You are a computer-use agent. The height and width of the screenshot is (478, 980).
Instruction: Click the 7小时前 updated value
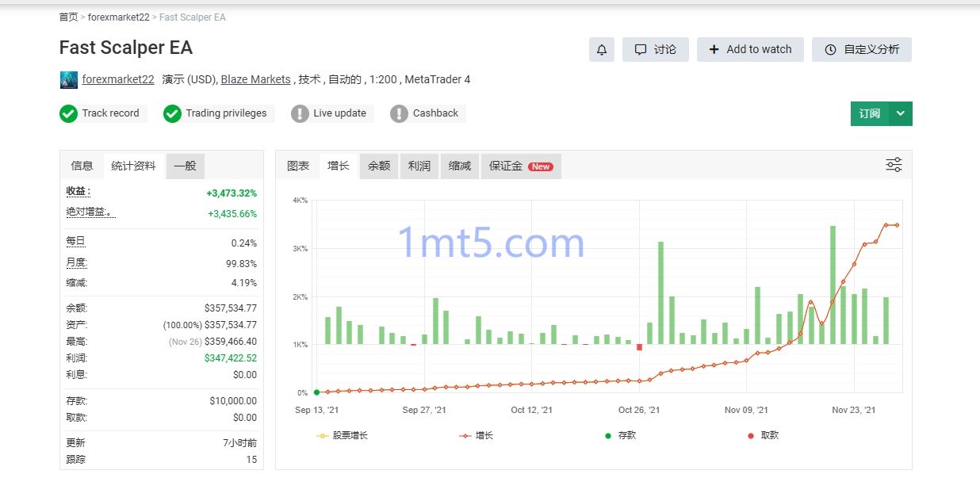click(240, 443)
